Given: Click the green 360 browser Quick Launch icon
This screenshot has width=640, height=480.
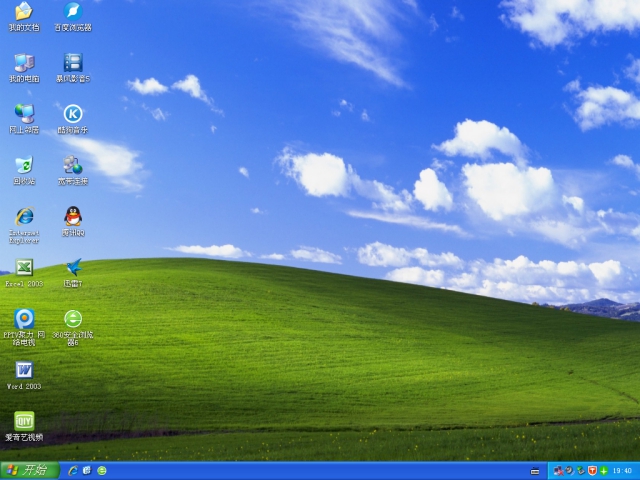Looking at the screenshot, I should [x=102, y=470].
